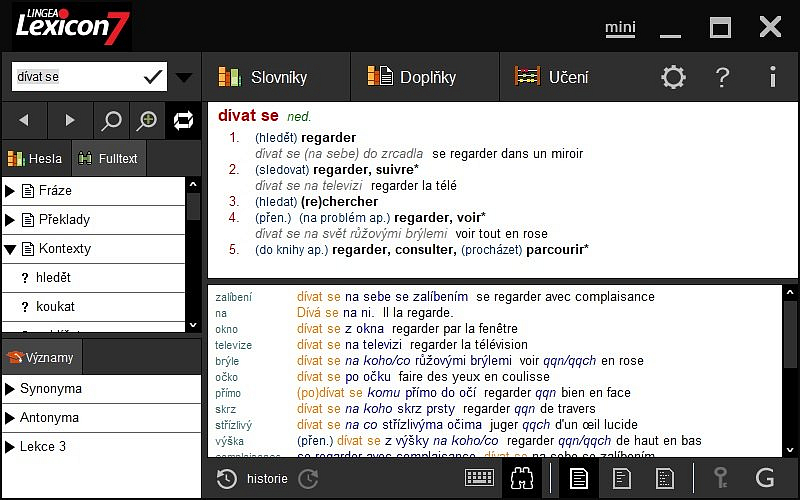Confirm the search with the checkmark
Screen dimensions: 800x500
(x=153, y=76)
